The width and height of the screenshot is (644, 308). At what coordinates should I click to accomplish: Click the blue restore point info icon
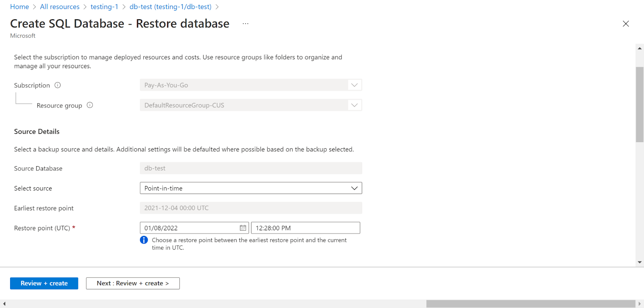(144, 240)
